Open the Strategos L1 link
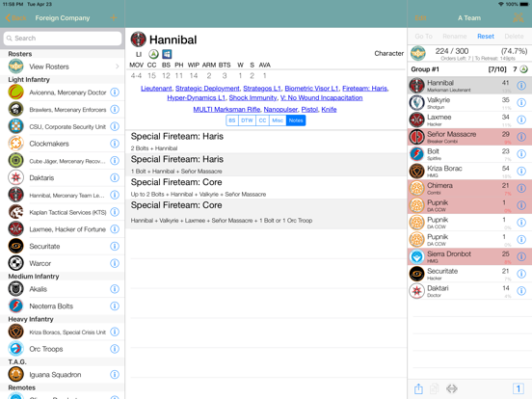Screen dimensions: 532x399 point(262,89)
